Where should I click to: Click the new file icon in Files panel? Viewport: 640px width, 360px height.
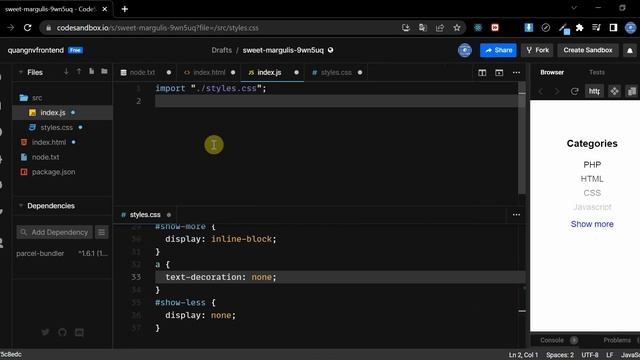point(91,71)
